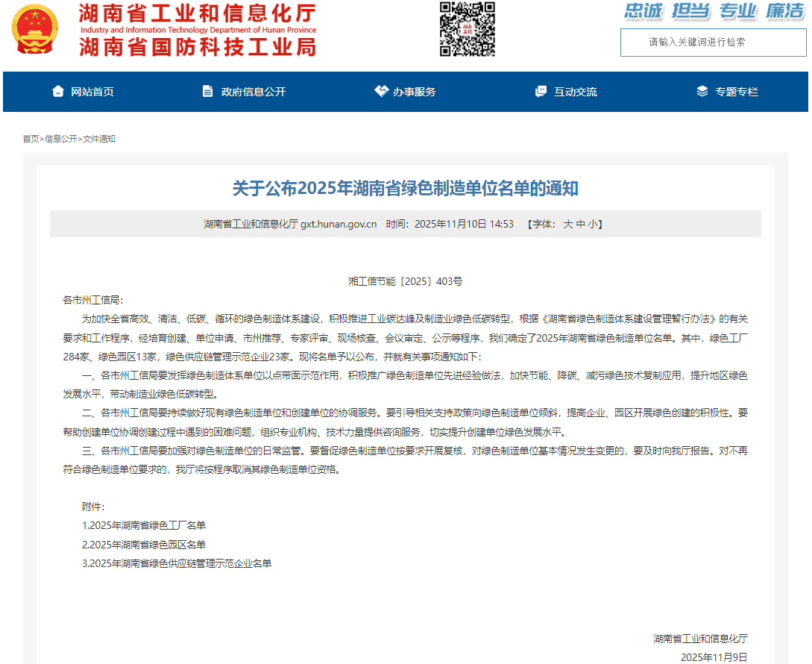Click the chat icon beside 互动交流
The height and width of the screenshot is (664, 812).
click(541, 92)
